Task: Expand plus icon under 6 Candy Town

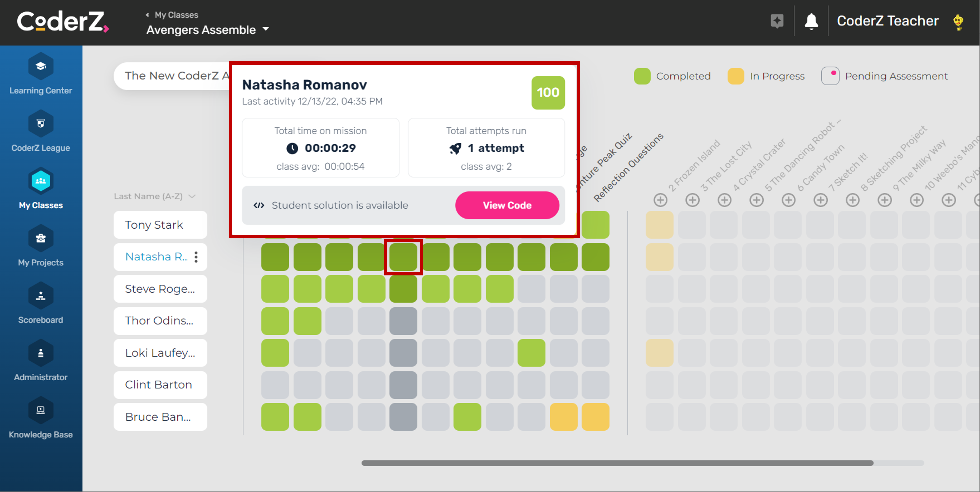Action: click(789, 200)
